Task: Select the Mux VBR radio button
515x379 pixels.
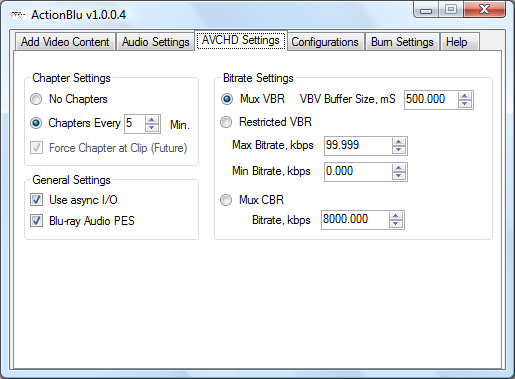Action: [x=227, y=99]
